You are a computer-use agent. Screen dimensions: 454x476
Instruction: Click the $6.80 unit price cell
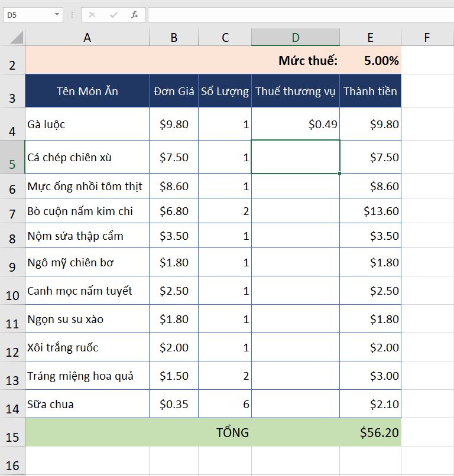[x=174, y=211]
